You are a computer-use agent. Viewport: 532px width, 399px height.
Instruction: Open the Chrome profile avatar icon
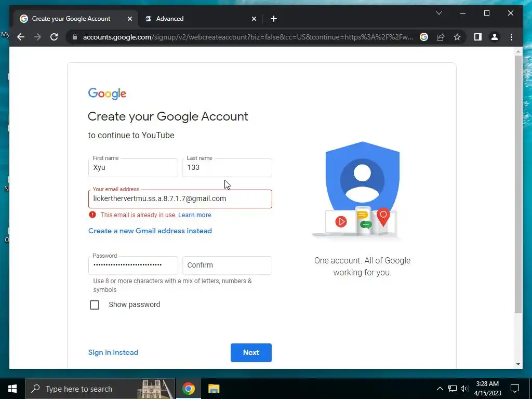[x=495, y=37]
